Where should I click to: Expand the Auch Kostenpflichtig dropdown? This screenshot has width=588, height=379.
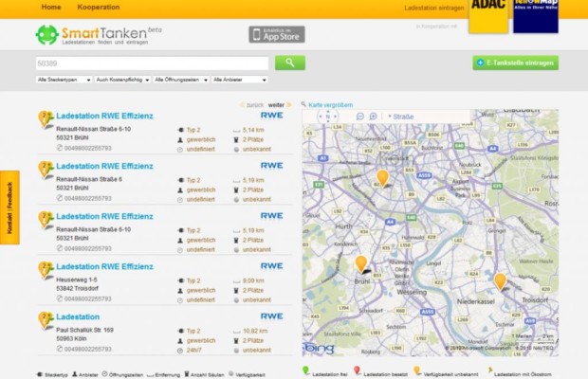pyautogui.click(x=122, y=80)
